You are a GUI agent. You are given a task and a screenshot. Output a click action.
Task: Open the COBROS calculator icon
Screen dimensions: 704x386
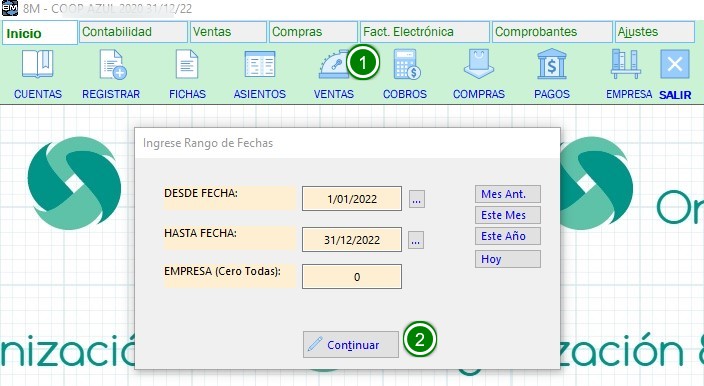point(407,65)
